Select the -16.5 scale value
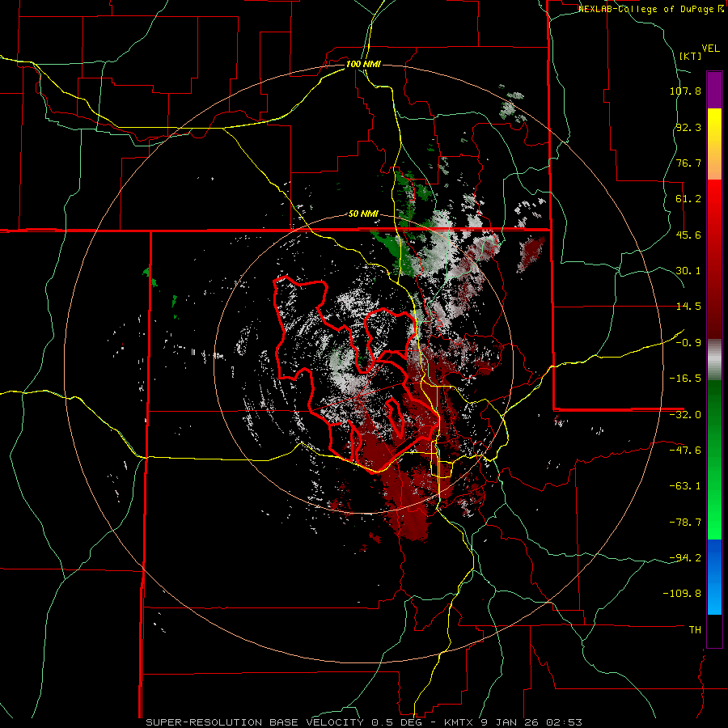 coord(685,379)
